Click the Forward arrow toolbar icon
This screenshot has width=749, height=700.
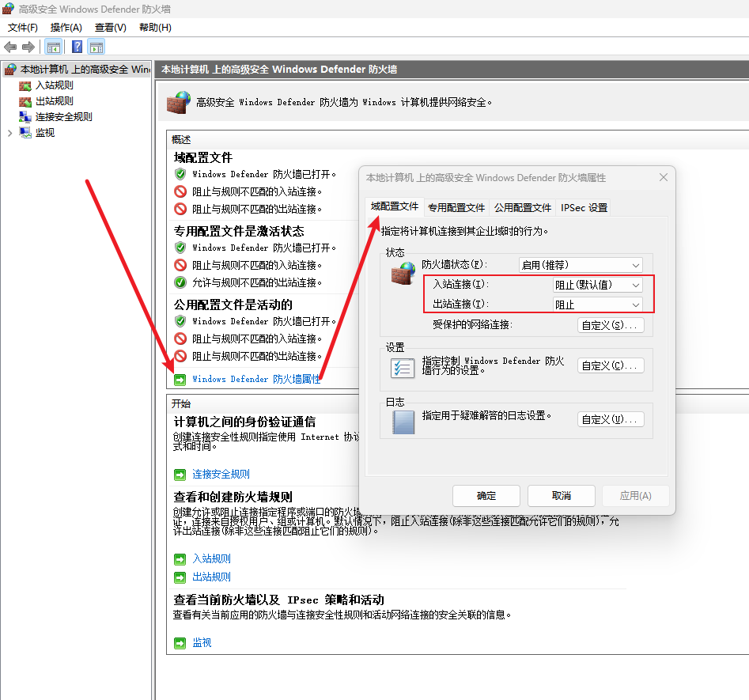tap(28, 47)
